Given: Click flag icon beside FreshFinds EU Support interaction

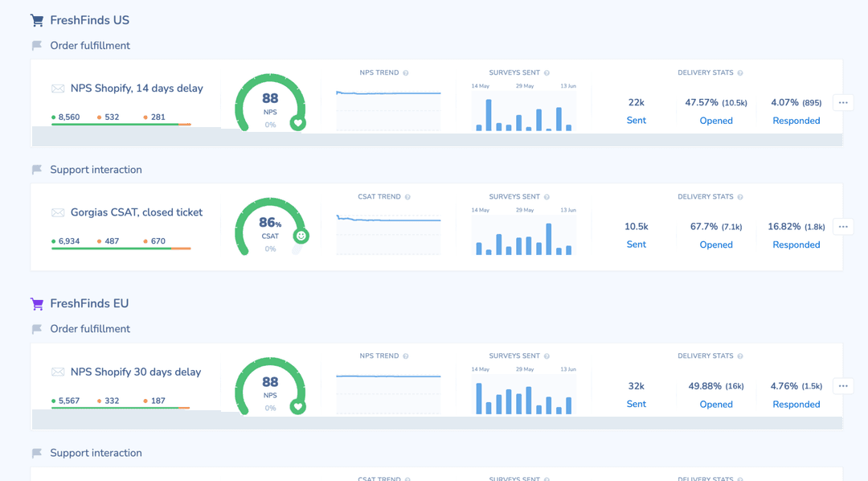Looking at the screenshot, I should click(37, 454).
